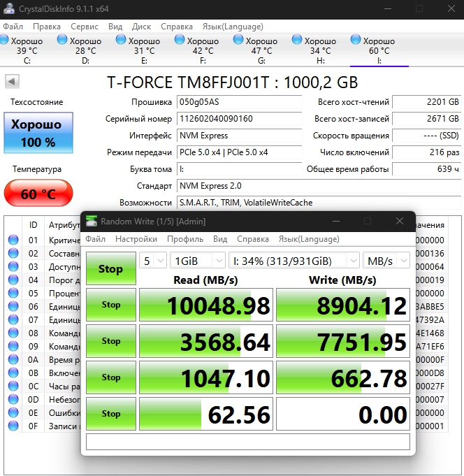
Task: Click status orb for attribute ID 0B
Action: pos(13,373)
